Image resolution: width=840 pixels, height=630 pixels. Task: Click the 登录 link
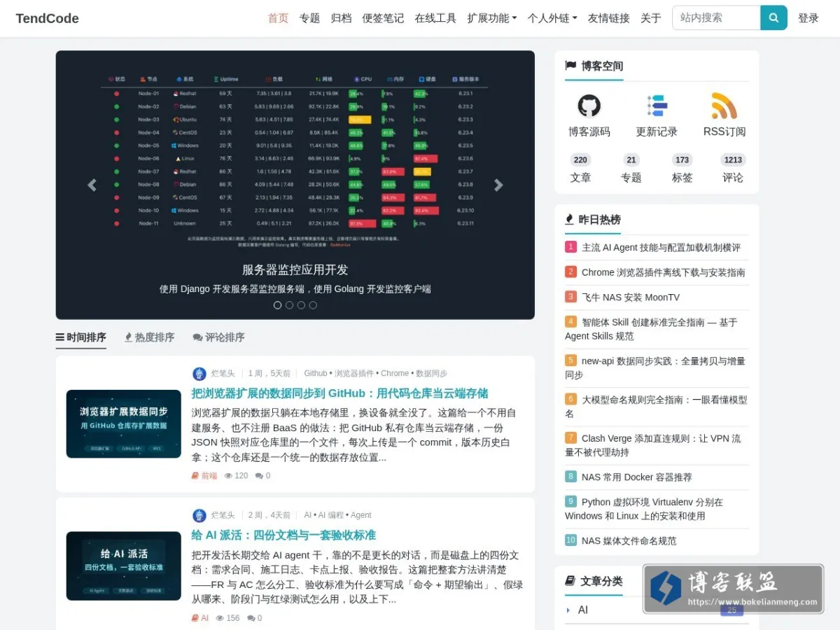808,18
